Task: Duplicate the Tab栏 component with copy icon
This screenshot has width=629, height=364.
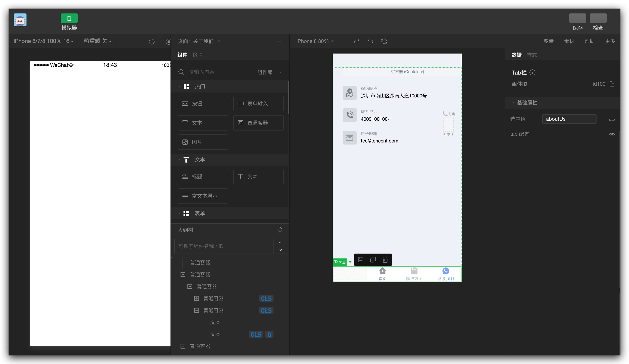Action: click(x=373, y=260)
